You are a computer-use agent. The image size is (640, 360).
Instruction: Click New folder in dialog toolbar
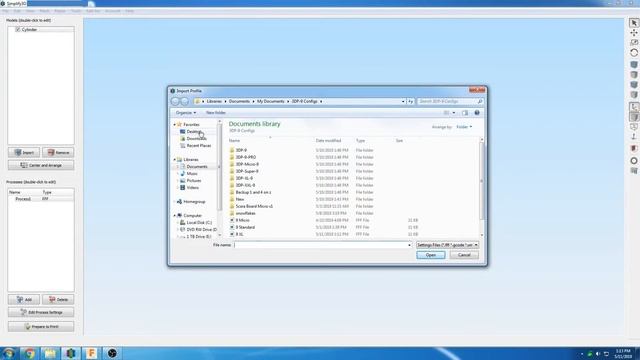[x=216, y=113]
